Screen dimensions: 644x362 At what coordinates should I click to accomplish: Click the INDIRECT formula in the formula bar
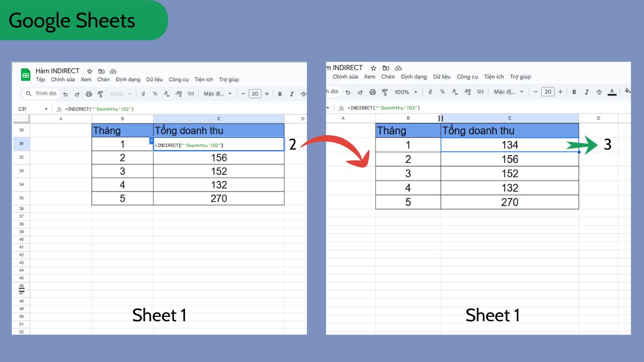pyautogui.click(x=98, y=108)
